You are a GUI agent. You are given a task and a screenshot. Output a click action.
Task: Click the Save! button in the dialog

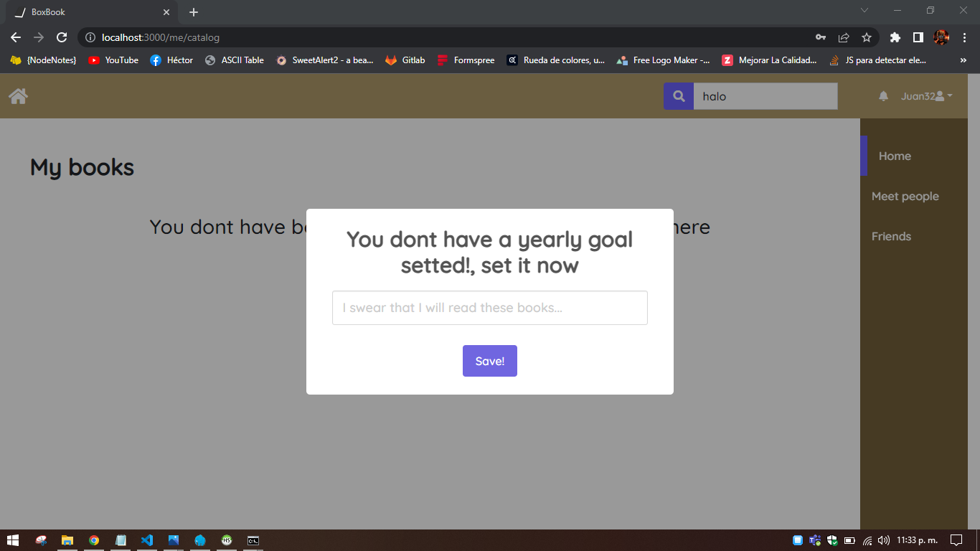[489, 361]
